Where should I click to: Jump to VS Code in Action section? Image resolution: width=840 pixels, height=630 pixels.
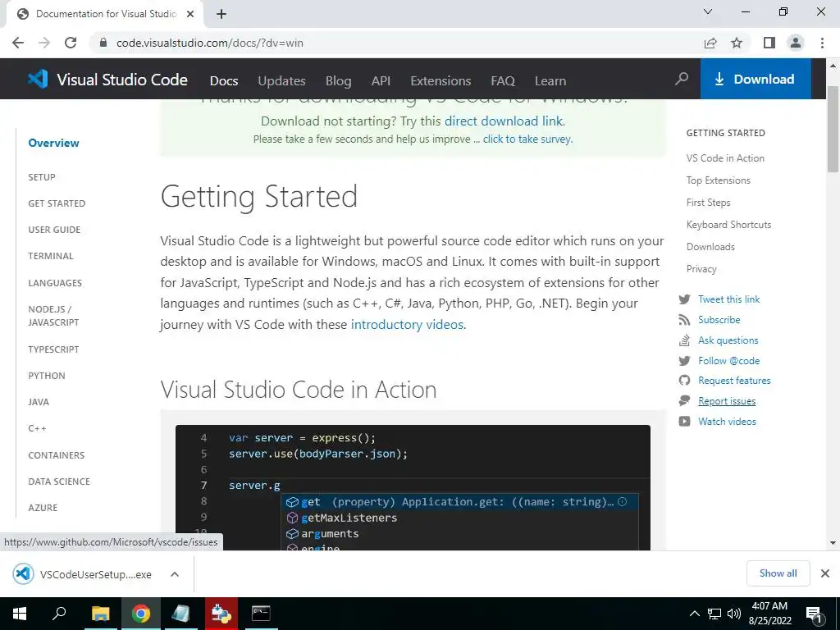click(x=725, y=158)
